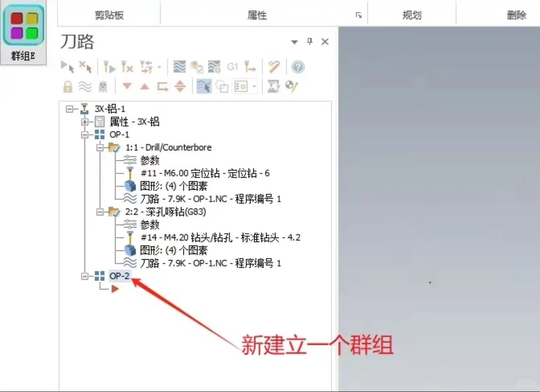Screen dimensions: 540x392
Task: Toggle the panel auto-hide pin
Action: click(310, 41)
